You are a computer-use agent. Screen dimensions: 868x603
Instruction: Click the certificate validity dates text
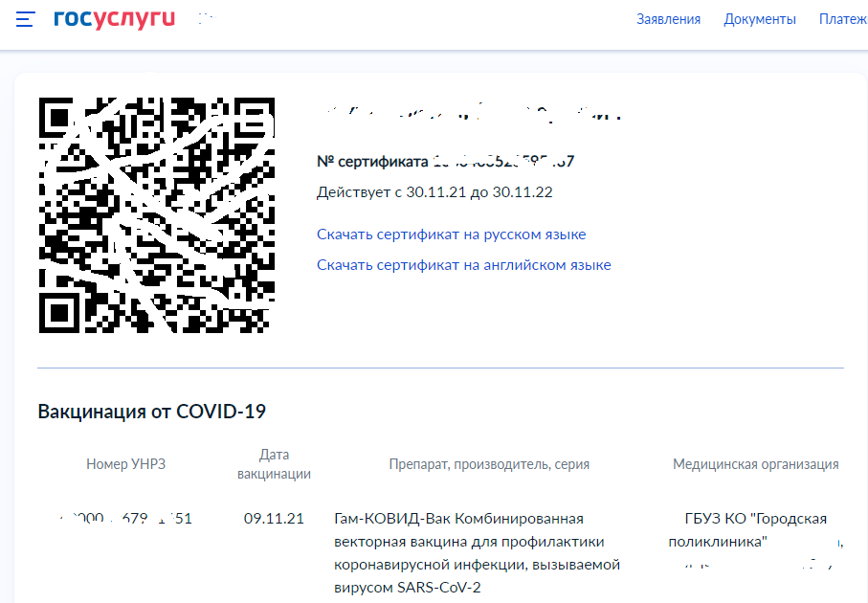[434, 192]
